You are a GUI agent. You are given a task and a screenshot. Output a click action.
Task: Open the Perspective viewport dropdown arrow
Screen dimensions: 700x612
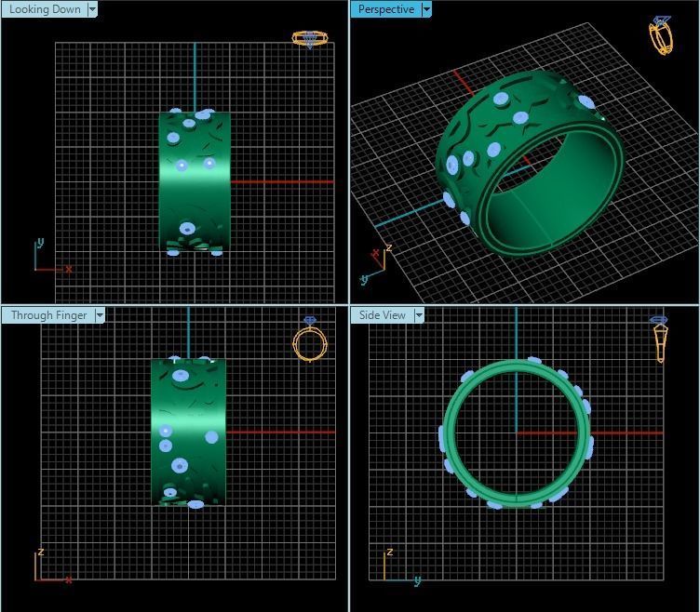pos(426,9)
